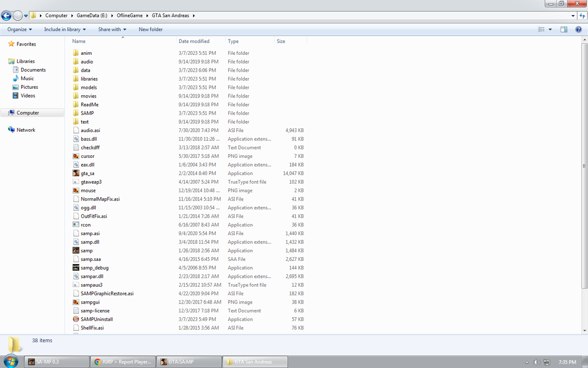This screenshot has width=588, height=368.
Task: Select the sampaux3 font file icon
Action: 76,285
